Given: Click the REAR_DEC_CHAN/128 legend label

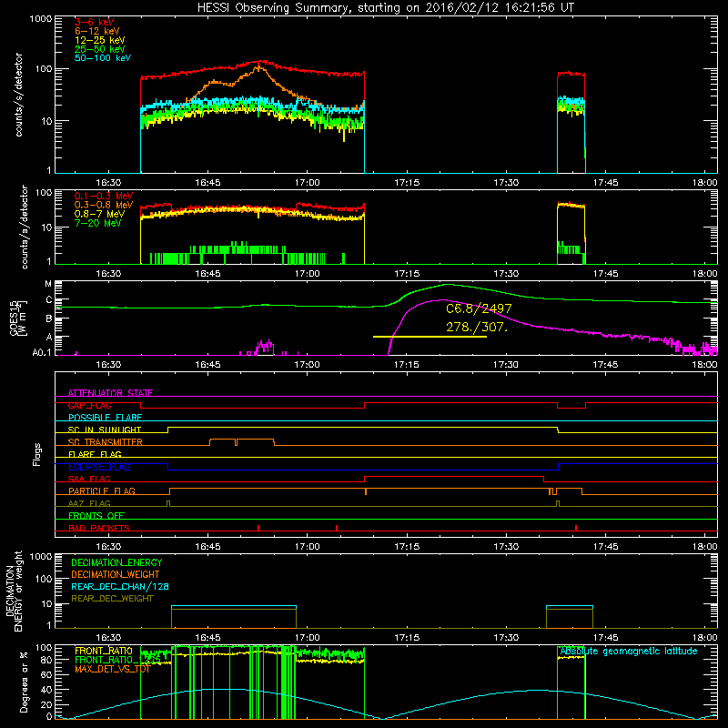Looking at the screenshot, I should click(x=120, y=586).
